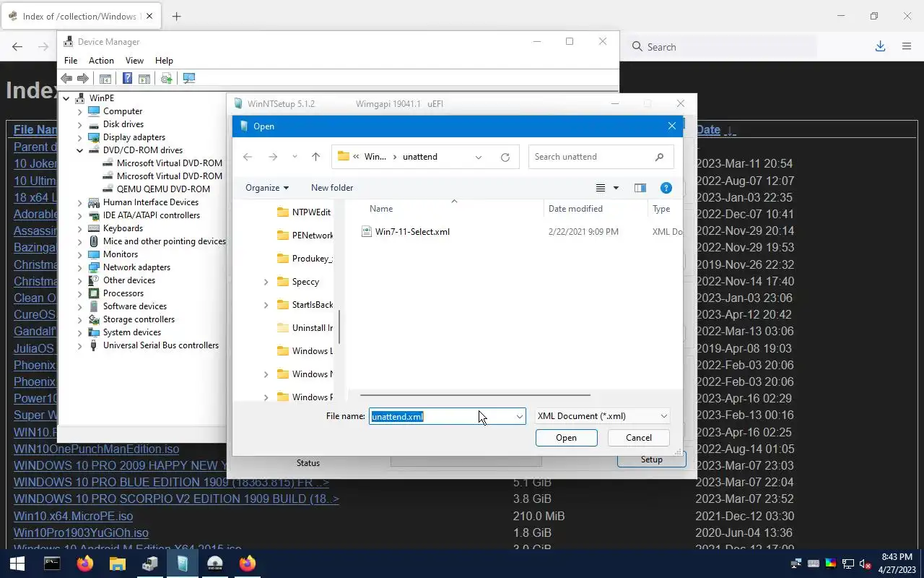
Task: Sort files by the Date modified column
Action: pos(575,209)
